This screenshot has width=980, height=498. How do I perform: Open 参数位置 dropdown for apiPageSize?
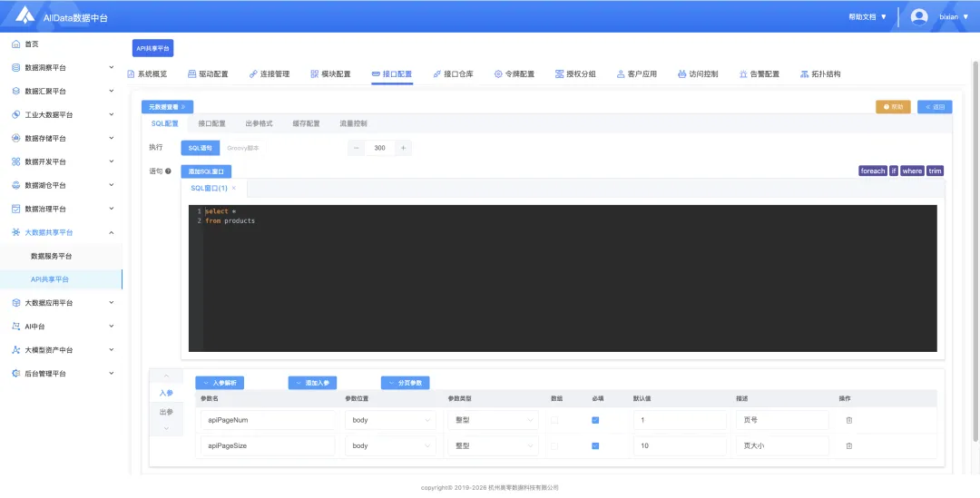[390, 445]
